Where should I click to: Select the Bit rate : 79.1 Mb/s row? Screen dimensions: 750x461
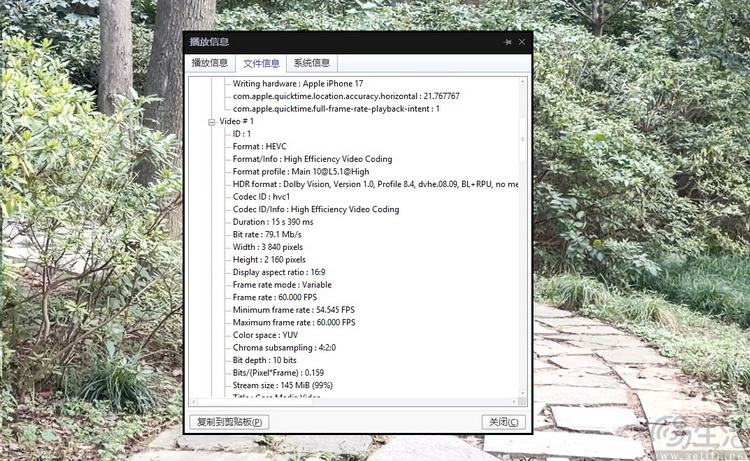(269, 234)
